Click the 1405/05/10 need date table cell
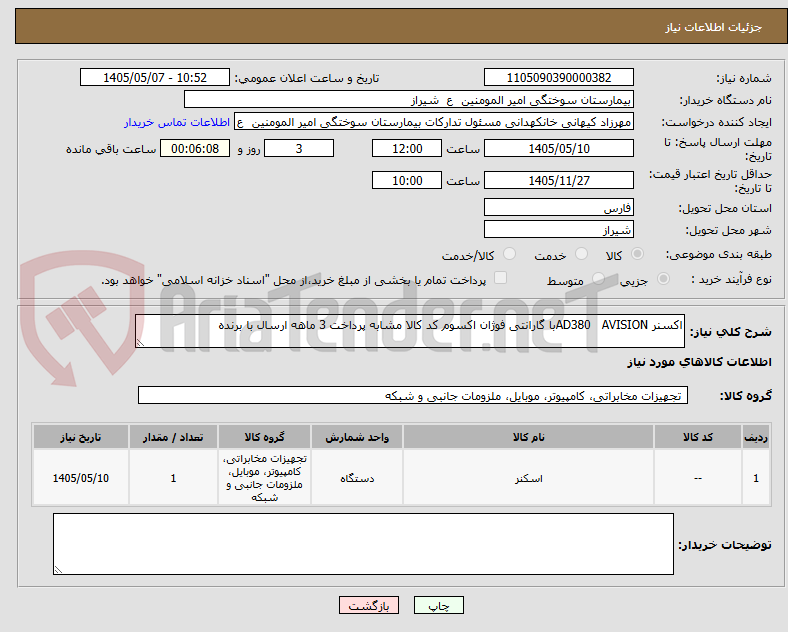The width and height of the screenshot is (788, 632). [81, 478]
